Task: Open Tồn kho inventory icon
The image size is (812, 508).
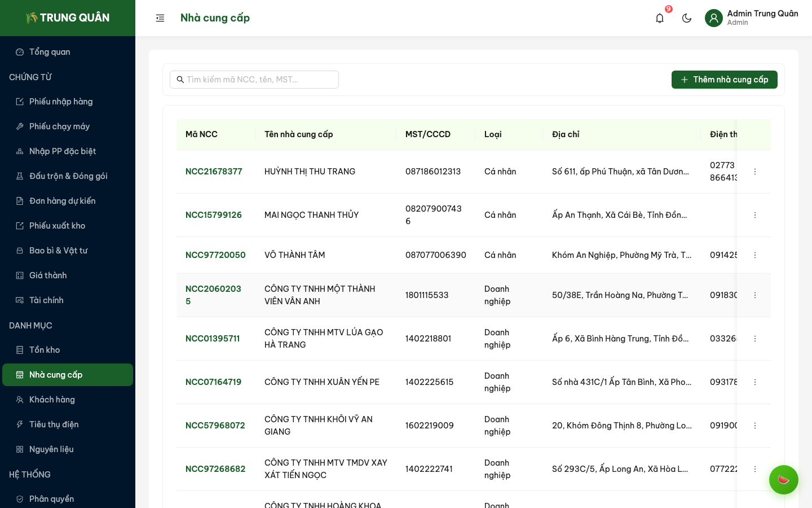Action: tap(20, 350)
